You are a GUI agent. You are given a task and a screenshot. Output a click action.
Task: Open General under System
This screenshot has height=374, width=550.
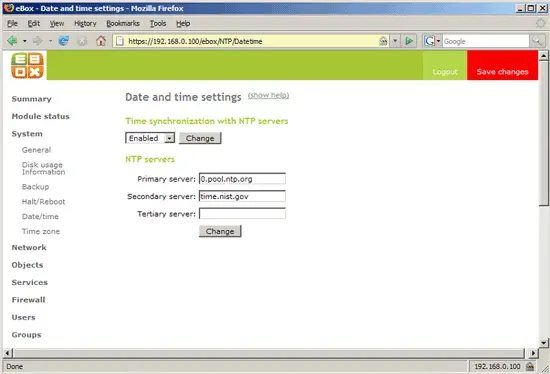pyautogui.click(x=36, y=150)
